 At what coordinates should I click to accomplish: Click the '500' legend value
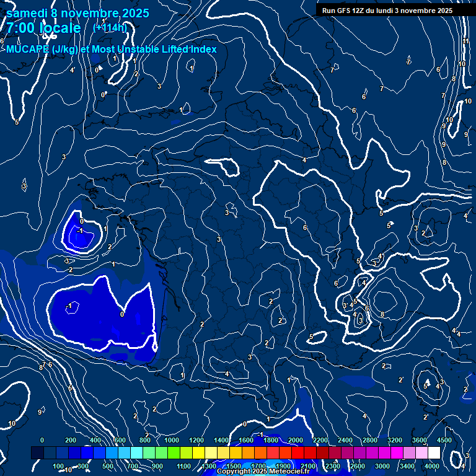point(108,466)
